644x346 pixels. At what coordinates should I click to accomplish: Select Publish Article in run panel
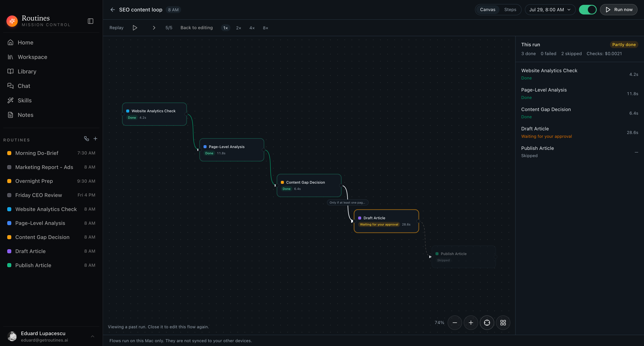(x=580, y=152)
